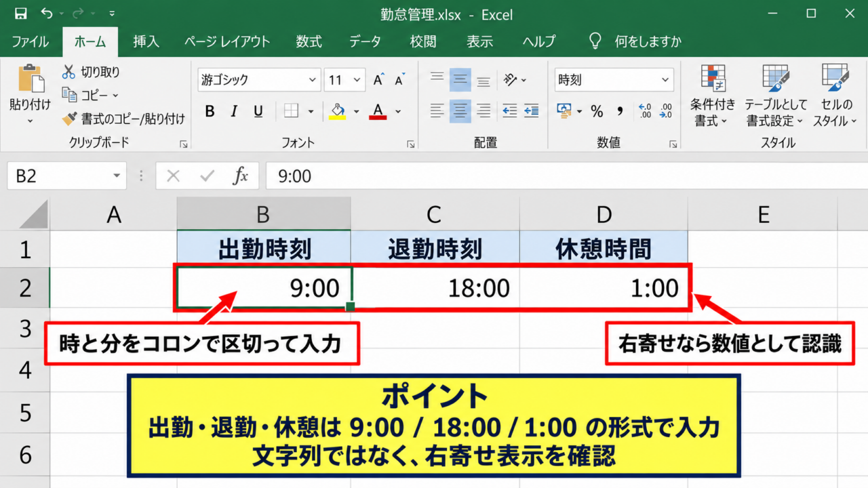Select cell with 18:00
Viewport: 868px width, 488px height.
pos(435,289)
